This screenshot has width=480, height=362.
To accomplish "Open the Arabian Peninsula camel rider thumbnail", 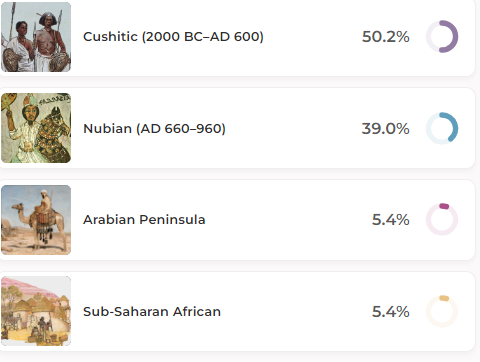I will click(36, 220).
